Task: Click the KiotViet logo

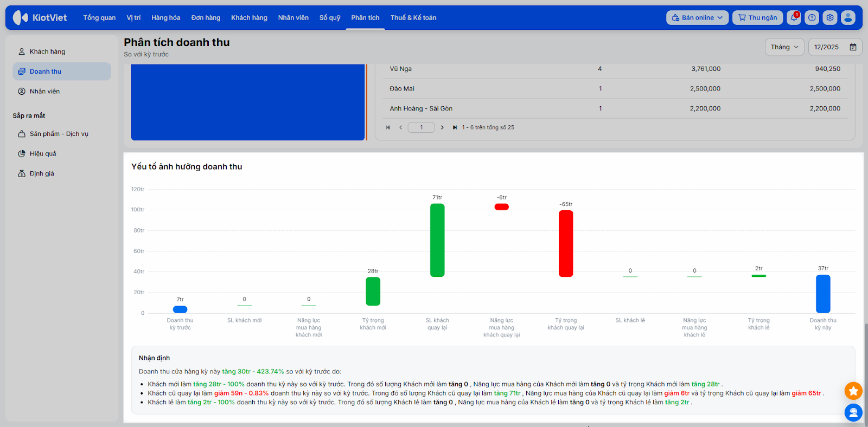Action: pyautogui.click(x=40, y=17)
